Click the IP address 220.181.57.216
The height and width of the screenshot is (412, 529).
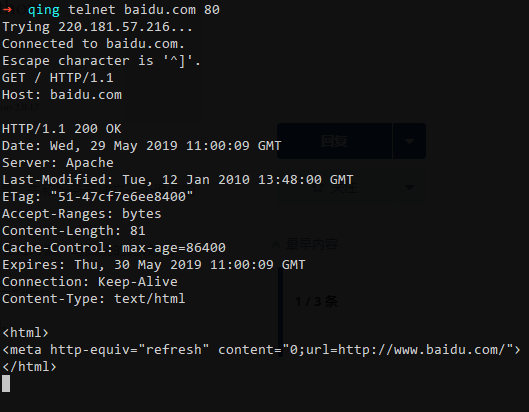[x=114, y=27]
